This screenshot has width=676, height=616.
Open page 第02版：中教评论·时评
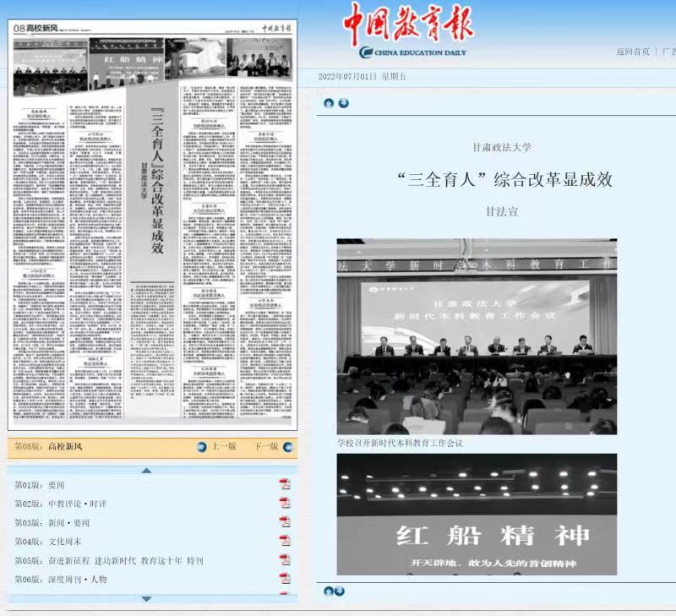tap(60, 504)
